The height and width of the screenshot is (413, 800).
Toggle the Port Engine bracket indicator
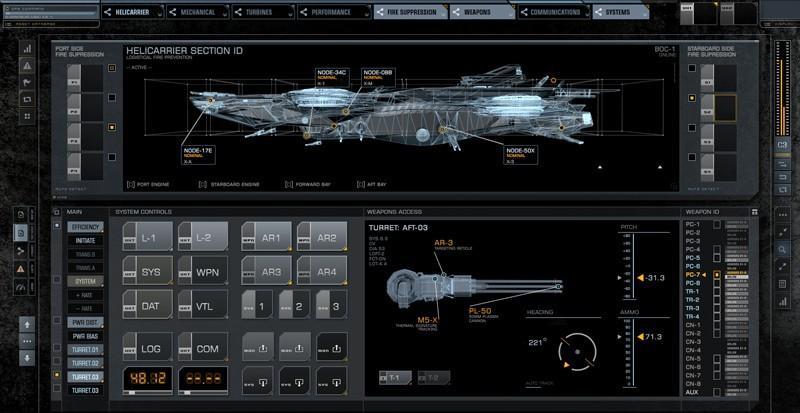(131, 184)
